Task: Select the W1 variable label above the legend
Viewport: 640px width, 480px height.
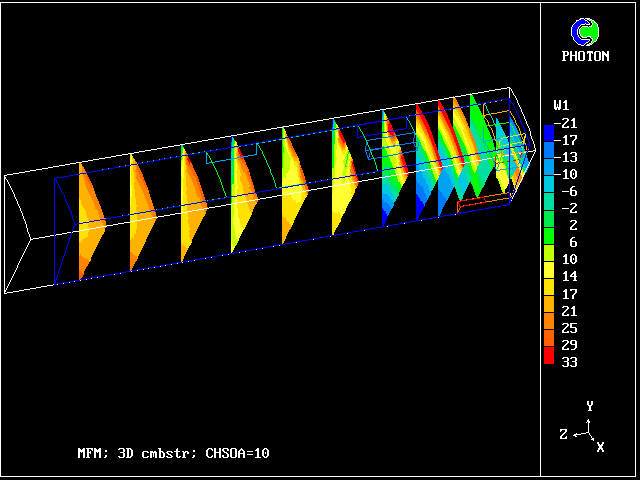Action: pyautogui.click(x=562, y=105)
